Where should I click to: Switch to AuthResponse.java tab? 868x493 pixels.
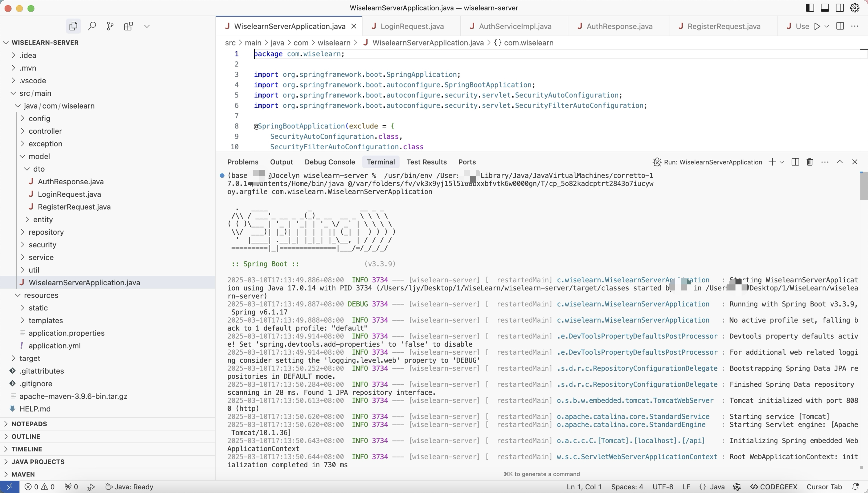[619, 26]
